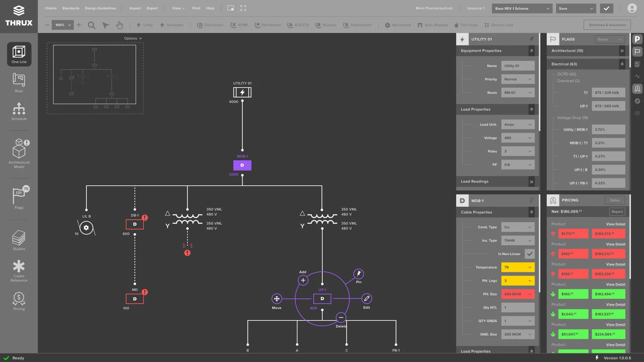Click the checkmark confirm button
The height and width of the screenshot is (362, 644).
(607, 8)
